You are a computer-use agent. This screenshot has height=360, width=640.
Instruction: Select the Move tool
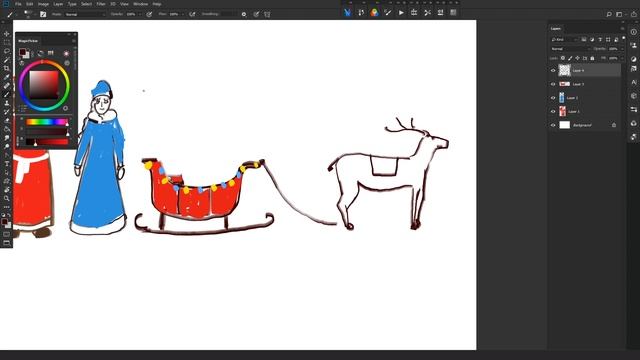(x=7, y=34)
